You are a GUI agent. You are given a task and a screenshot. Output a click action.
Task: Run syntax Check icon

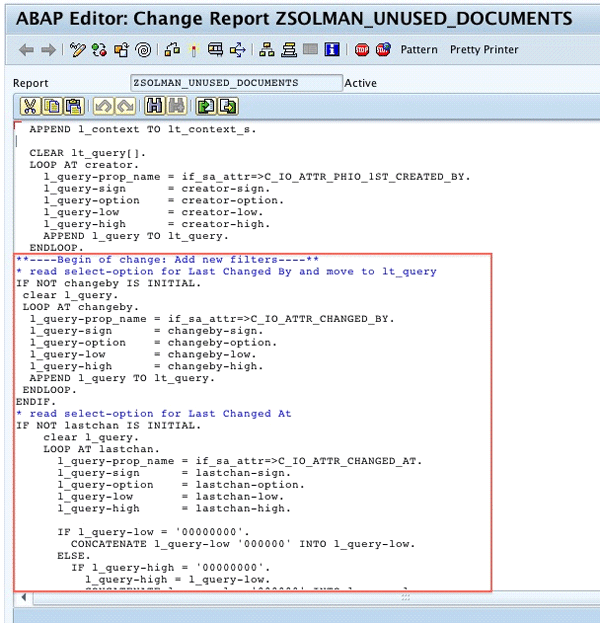click(172, 50)
